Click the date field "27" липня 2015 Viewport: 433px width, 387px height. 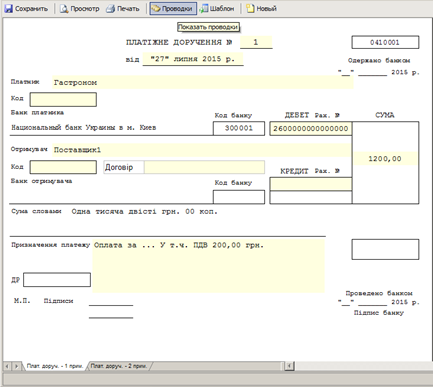pyautogui.click(x=193, y=59)
